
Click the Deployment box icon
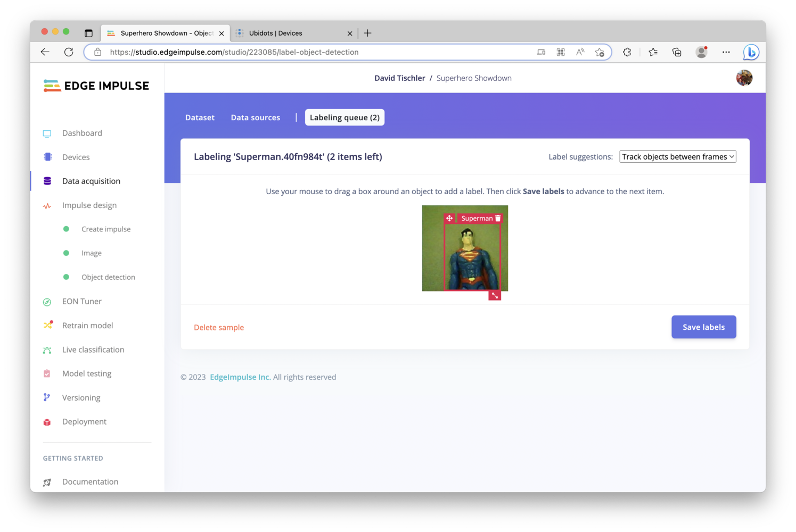point(47,422)
